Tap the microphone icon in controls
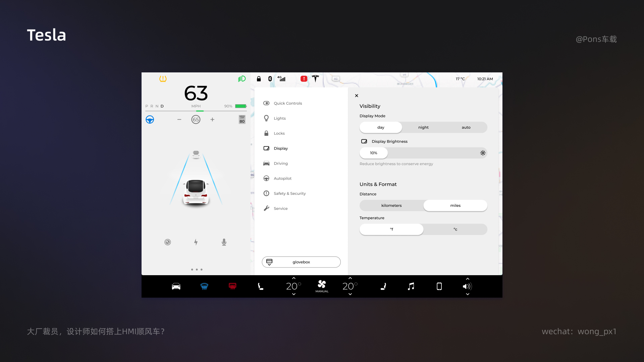 pyautogui.click(x=224, y=242)
